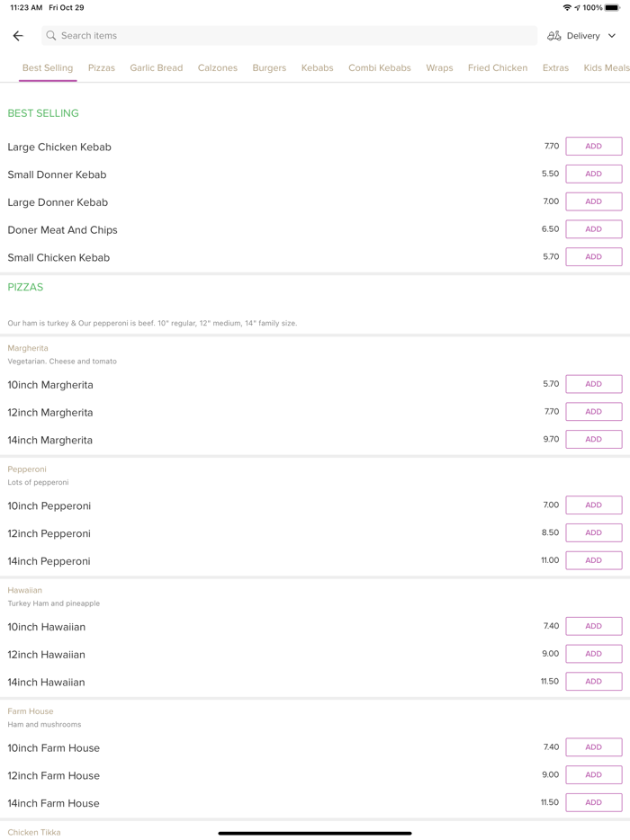Add 12inch Margherita pizza
630x840 pixels.
tap(593, 412)
